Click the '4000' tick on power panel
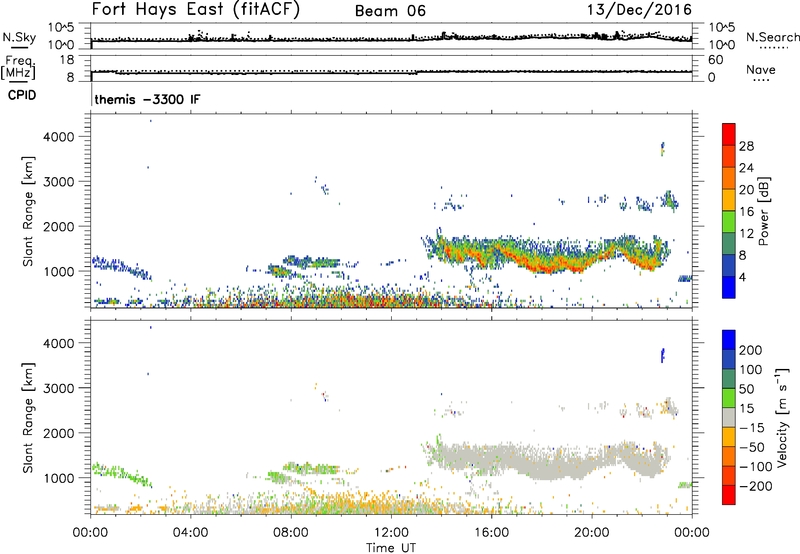Viewport: 800px width, 554px height. point(59,137)
